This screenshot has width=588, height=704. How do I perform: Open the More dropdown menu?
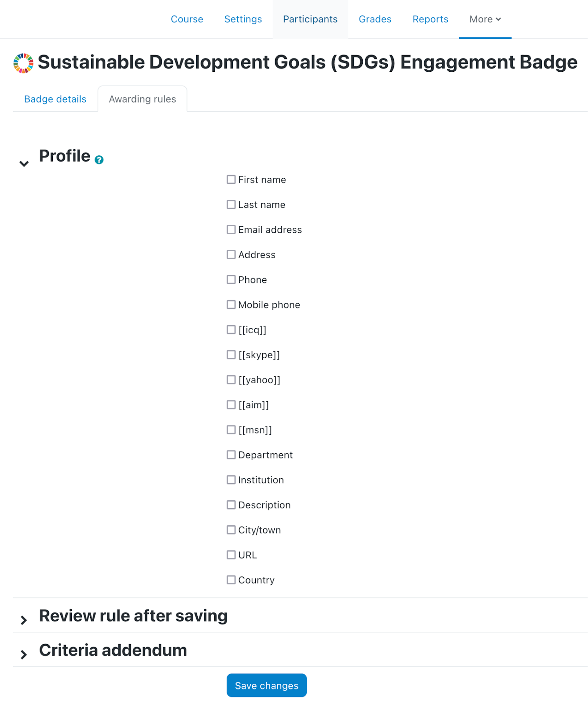pos(485,19)
